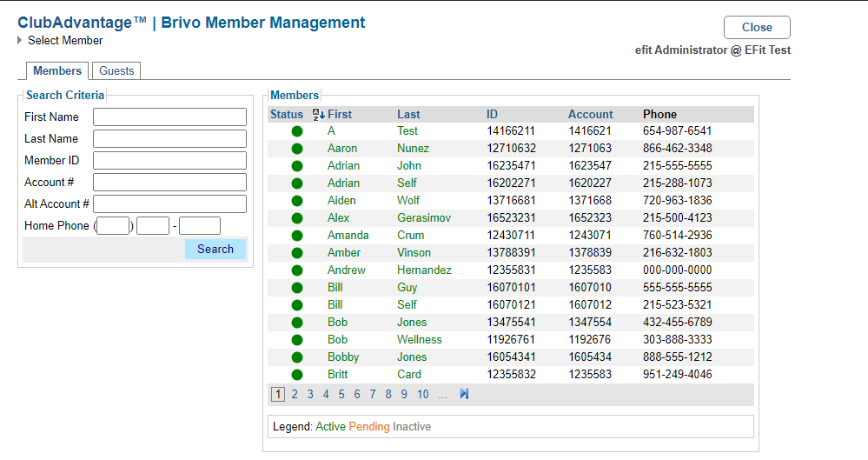Screen dimensions: 868x460
Task: Go to page 2 of members
Action: coord(295,394)
